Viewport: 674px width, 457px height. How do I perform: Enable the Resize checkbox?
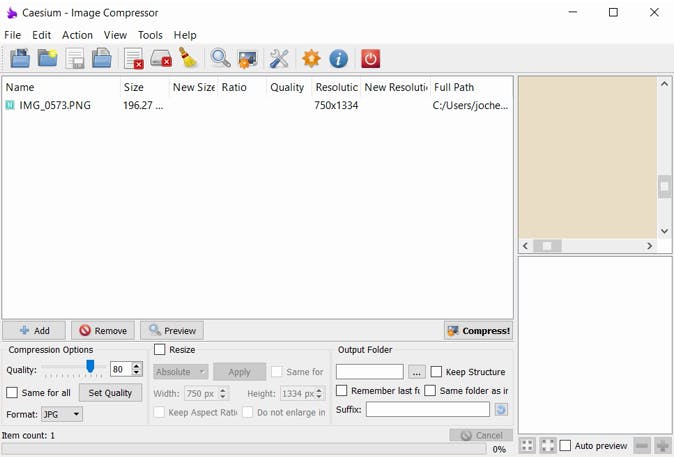(159, 350)
